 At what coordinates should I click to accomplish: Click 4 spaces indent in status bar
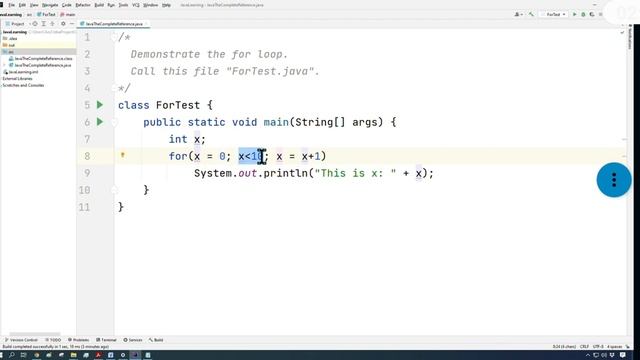[x=614, y=347]
